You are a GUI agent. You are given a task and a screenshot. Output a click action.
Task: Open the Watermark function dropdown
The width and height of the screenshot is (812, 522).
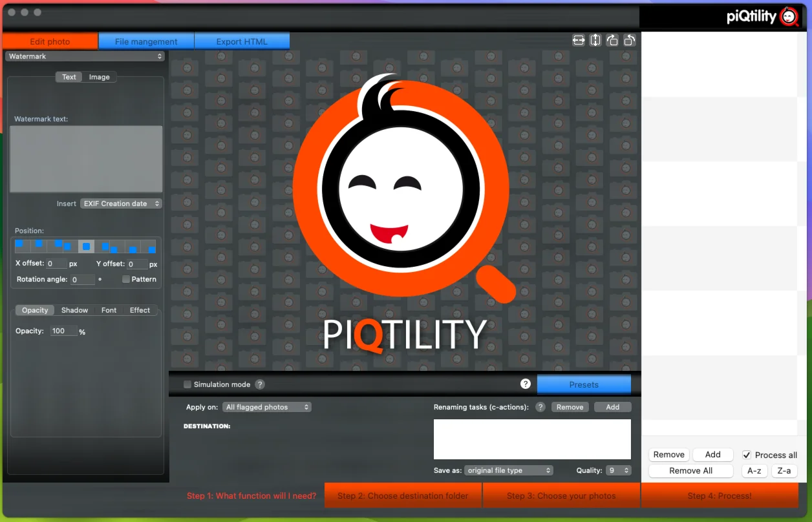pos(85,56)
